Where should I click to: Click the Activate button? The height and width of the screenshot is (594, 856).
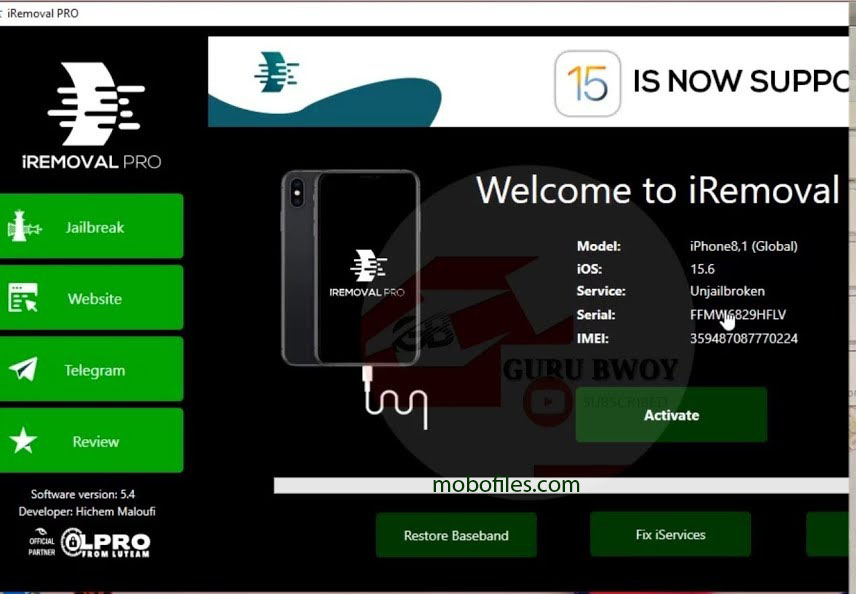coord(671,415)
